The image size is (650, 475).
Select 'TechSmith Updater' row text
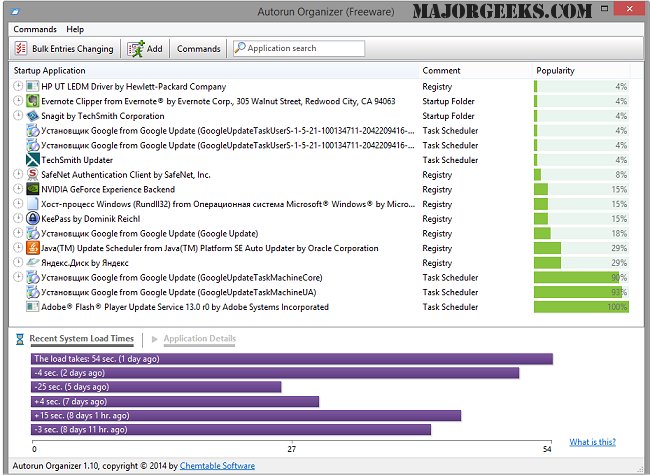77,160
